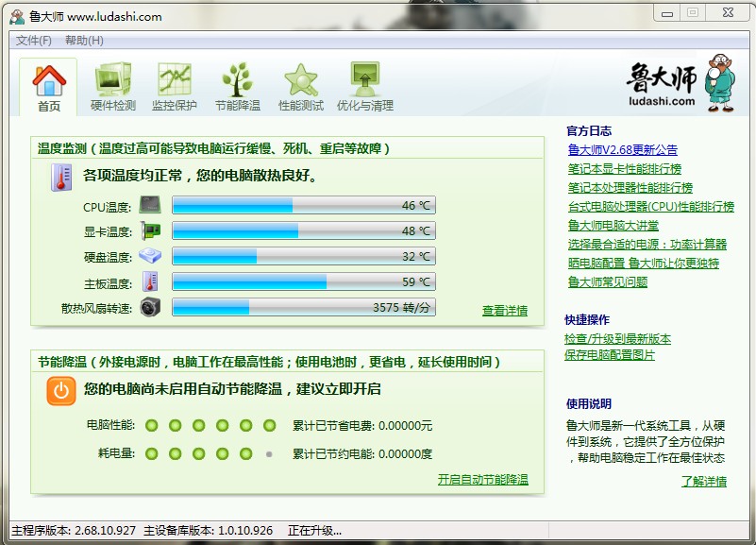The width and height of the screenshot is (756, 545).
Task: Open 笔记本处理器性能排行榜 link
Action: point(630,188)
